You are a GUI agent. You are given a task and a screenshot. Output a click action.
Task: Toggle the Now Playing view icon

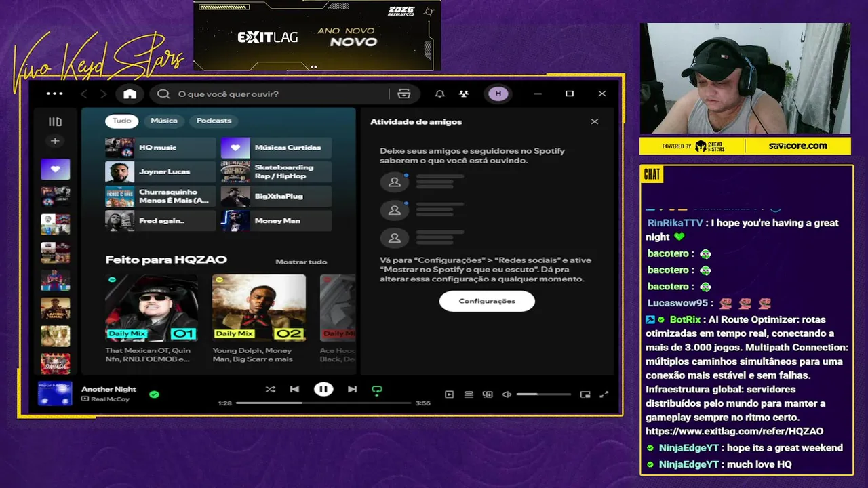click(449, 394)
